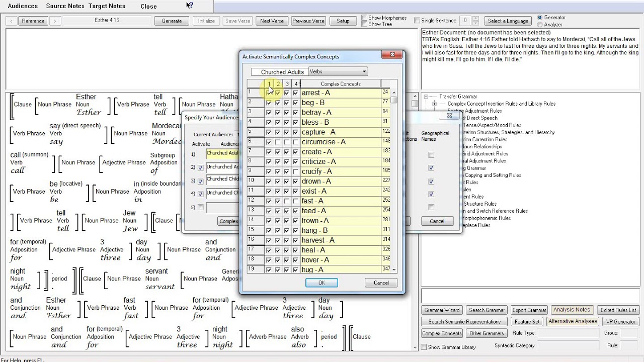The image size is (644, 362).
Task: Click the Previous Verse button
Action: pyautogui.click(x=308, y=21)
